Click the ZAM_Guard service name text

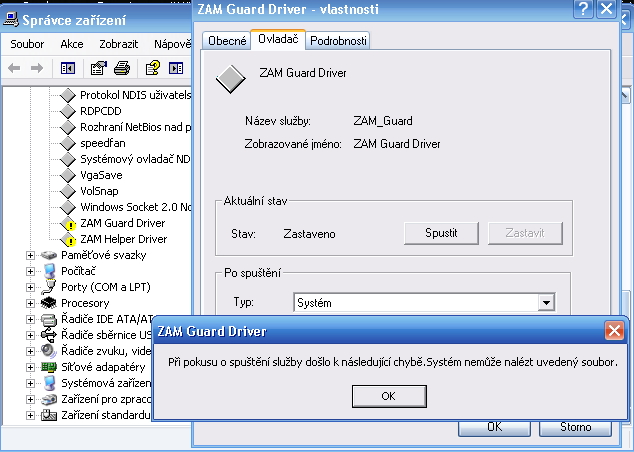click(x=383, y=121)
